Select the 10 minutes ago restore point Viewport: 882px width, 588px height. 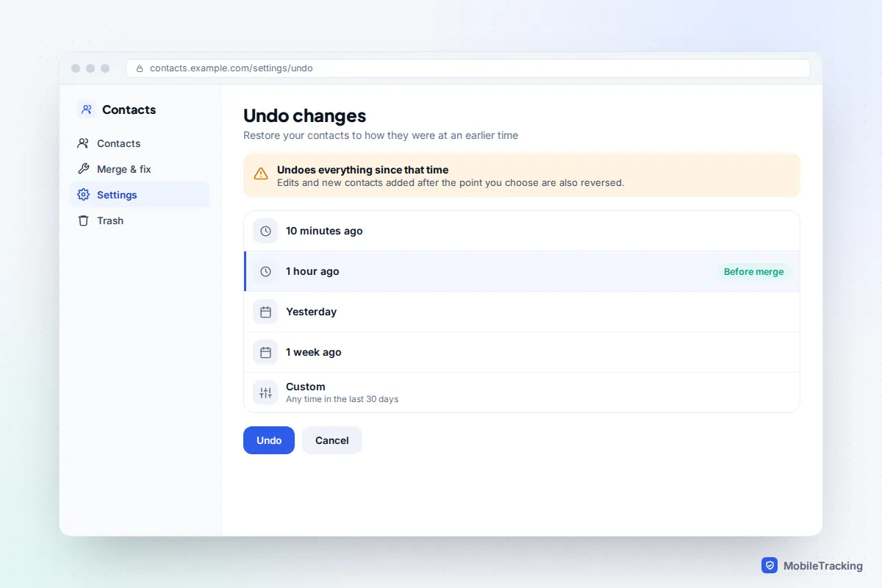(x=522, y=231)
